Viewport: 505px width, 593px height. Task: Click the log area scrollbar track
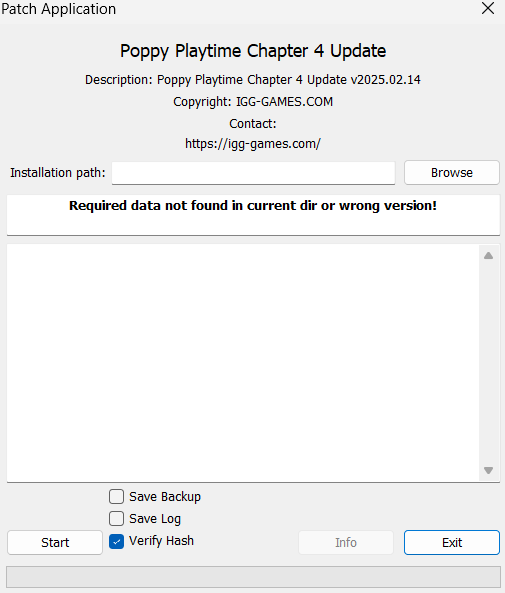[x=488, y=363]
